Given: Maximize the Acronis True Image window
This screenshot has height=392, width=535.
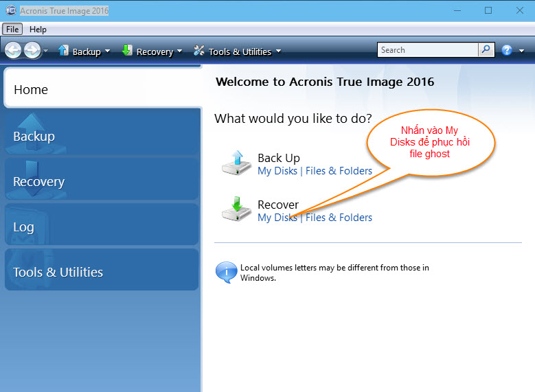Looking at the screenshot, I should pyautogui.click(x=488, y=10).
